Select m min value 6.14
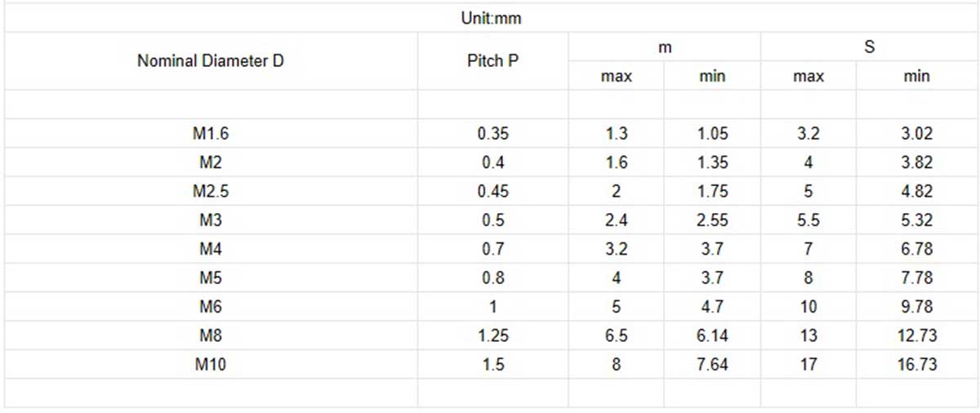 (712, 335)
